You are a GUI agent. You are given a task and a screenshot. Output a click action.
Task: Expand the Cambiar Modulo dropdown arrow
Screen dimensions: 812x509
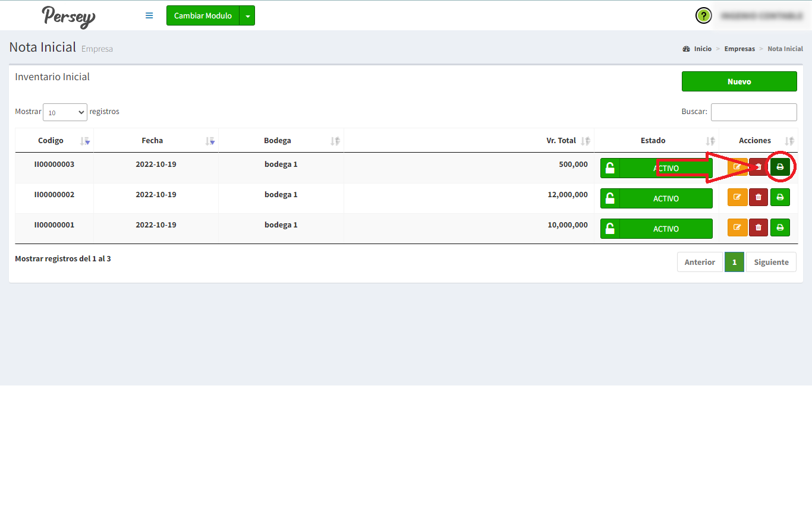pos(247,16)
